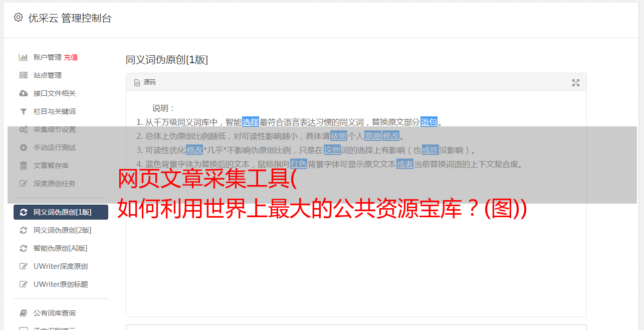Viewport: 644px width, 330px height.
Task: Click the 优采云 管理控制台 header title
Action: (x=70, y=18)
